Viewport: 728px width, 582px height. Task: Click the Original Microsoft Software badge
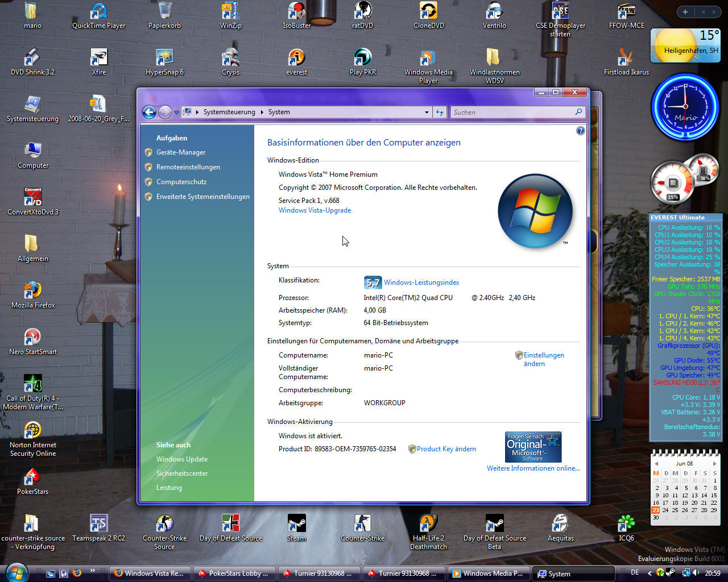pos(533,447)
